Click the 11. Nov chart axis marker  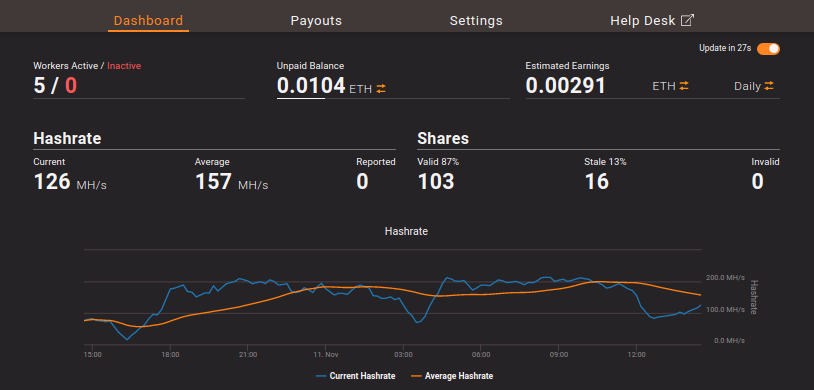325,355
